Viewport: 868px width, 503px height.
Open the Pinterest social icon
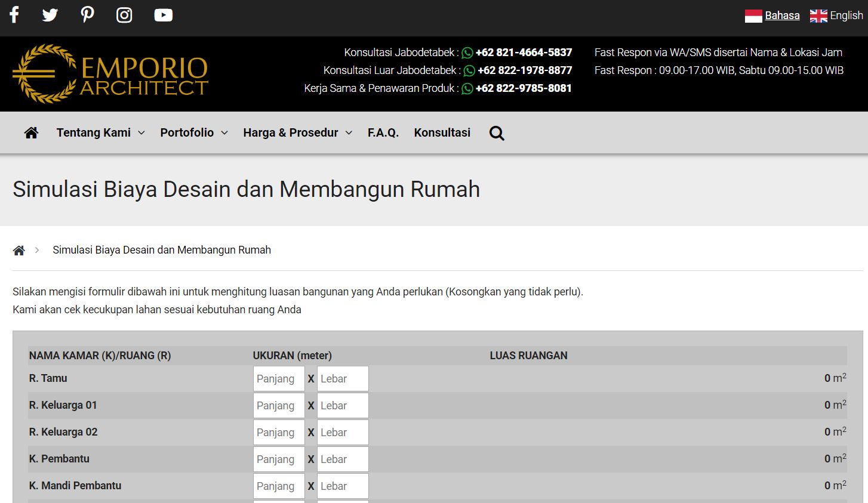(x=87, y=15)
